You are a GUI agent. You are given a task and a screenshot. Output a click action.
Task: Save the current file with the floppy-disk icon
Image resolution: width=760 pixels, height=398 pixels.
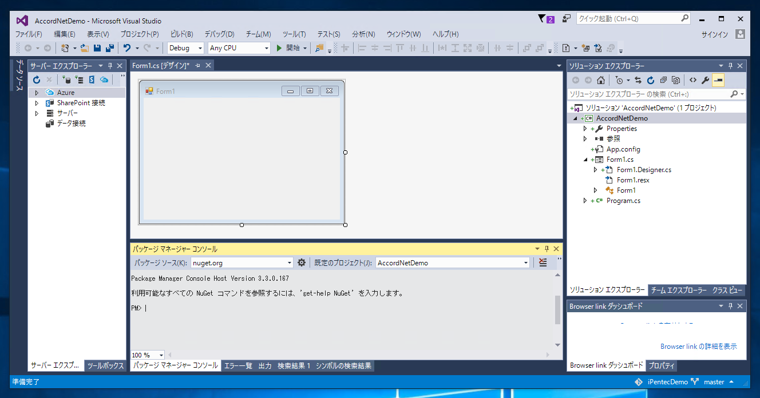(97, 48)
